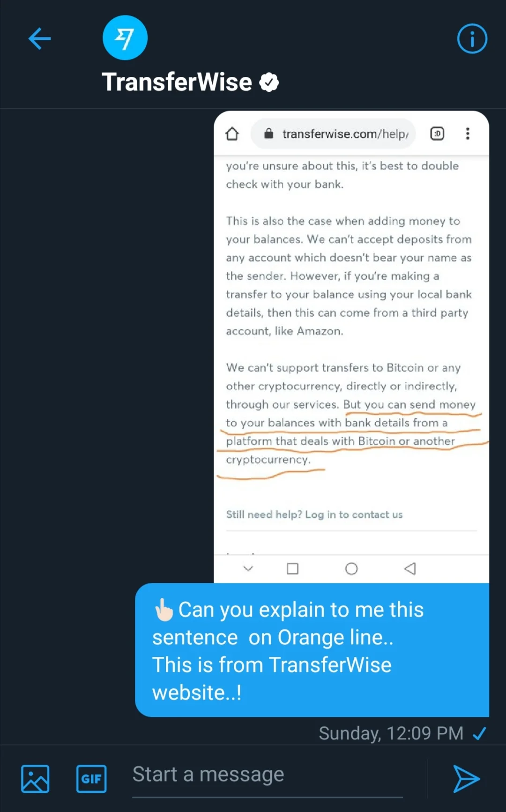
Task: Tap the square recent-apps button
Action: (293, 569)
